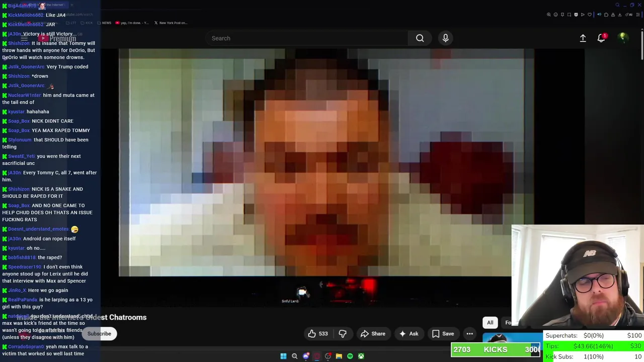Image resolution: width=644 pixels, height=362 pixels.
Task: Click chat message 'Victory is still Victory...'
Action: pos(49,34)
